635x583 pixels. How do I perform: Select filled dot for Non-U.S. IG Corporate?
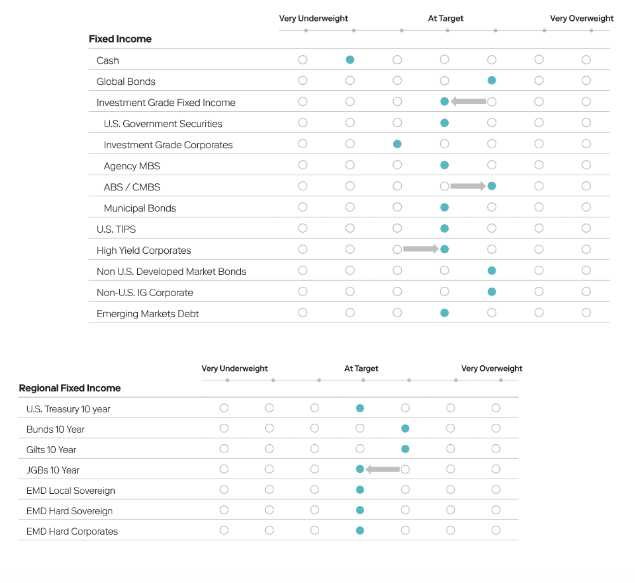click(492, 292)
